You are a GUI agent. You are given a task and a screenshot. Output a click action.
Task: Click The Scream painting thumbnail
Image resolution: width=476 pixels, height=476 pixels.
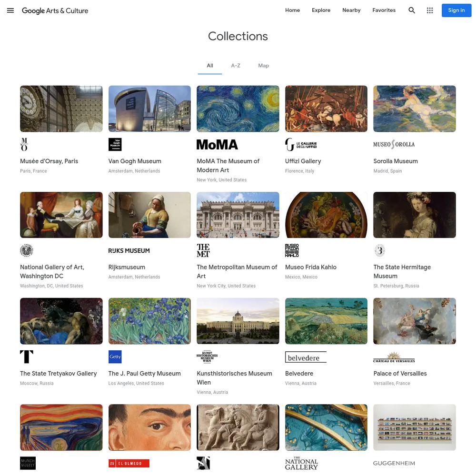(x=61, y=427)
